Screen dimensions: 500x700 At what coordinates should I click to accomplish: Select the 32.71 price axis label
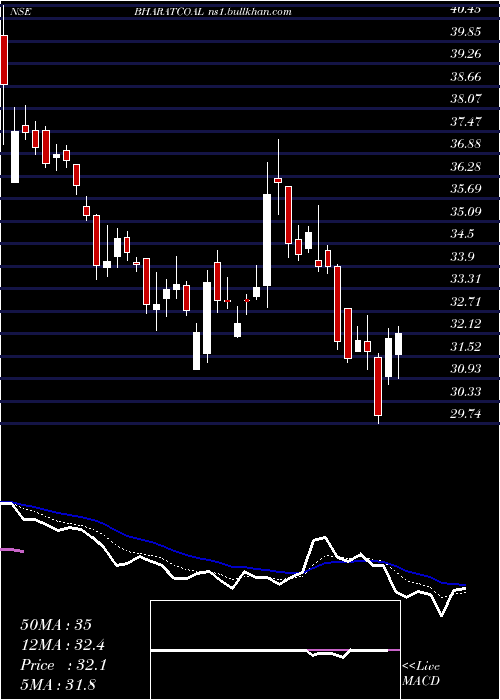466,302
